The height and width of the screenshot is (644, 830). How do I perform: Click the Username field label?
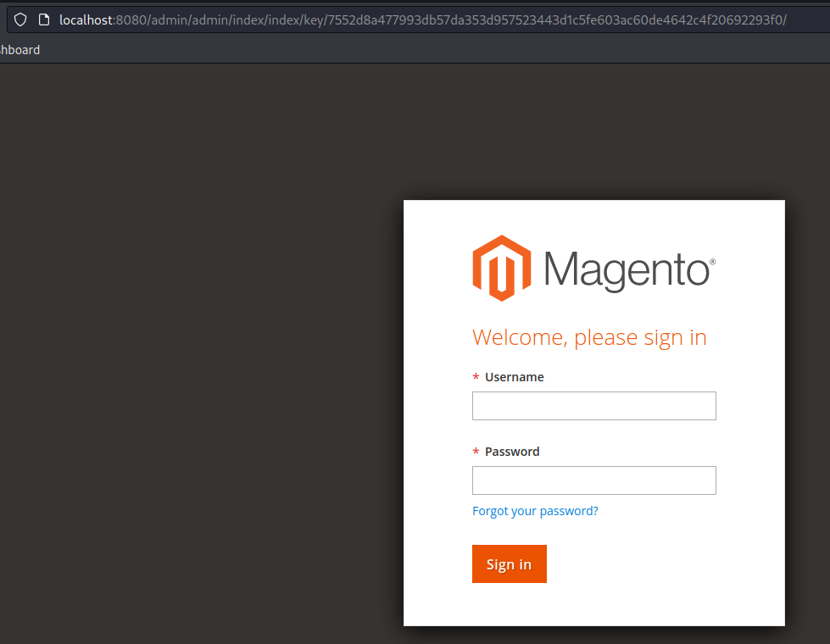click(x=514, y=377)
